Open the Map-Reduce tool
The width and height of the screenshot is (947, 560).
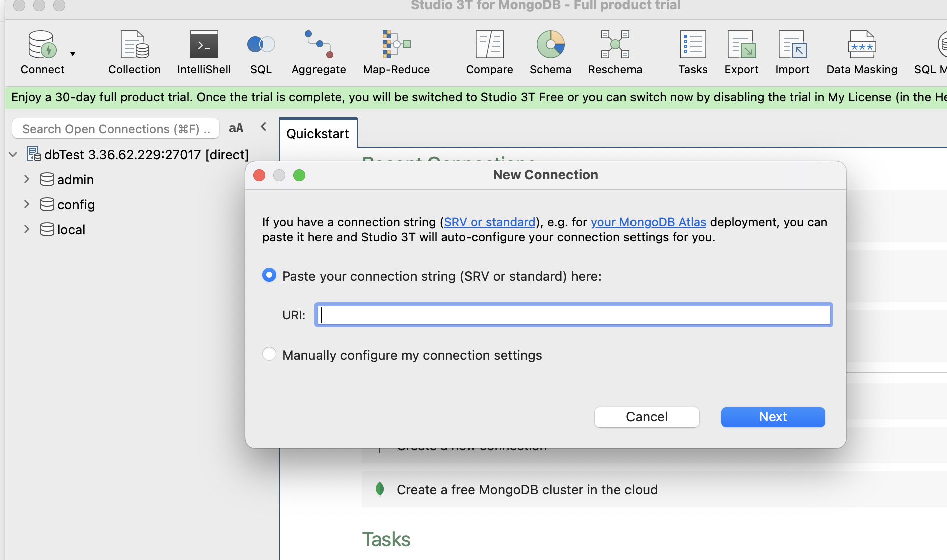(396, 52)
